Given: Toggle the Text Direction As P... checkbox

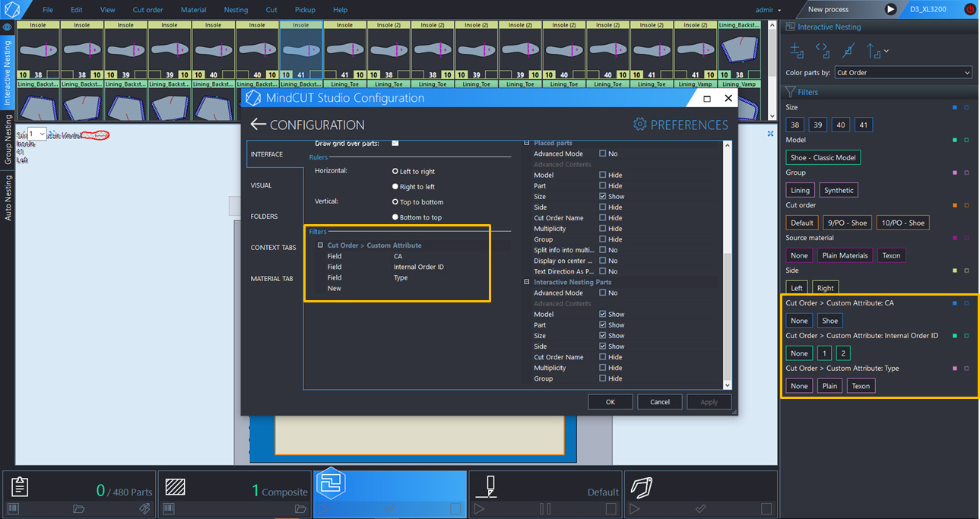Looking at the screenshot, I should click(603, 271).
